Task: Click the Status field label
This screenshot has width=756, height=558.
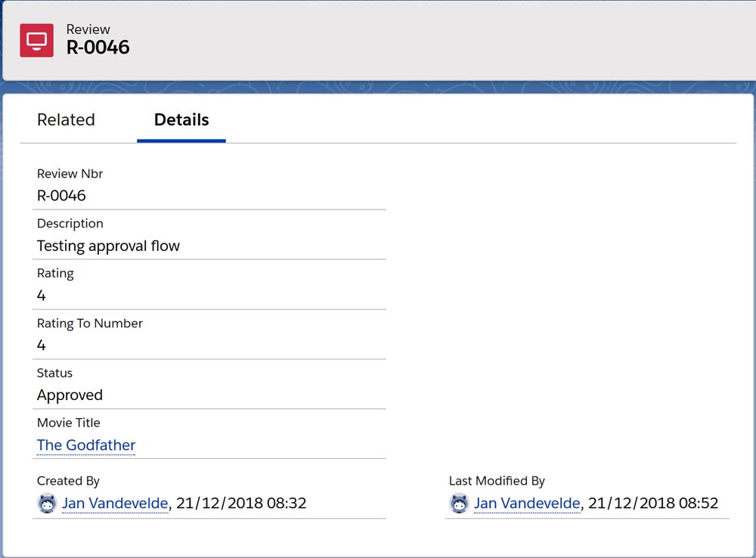Action: click(54, 373)
